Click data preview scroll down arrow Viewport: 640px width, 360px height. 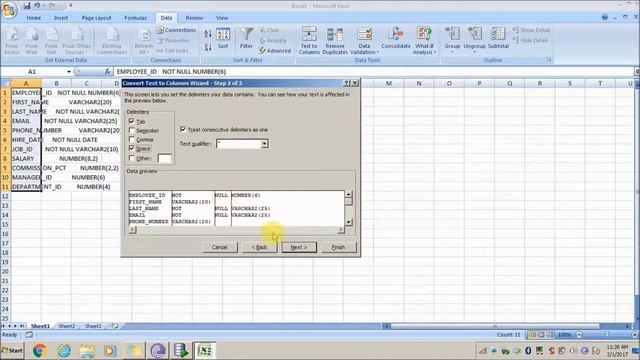[x=348, y=222]
